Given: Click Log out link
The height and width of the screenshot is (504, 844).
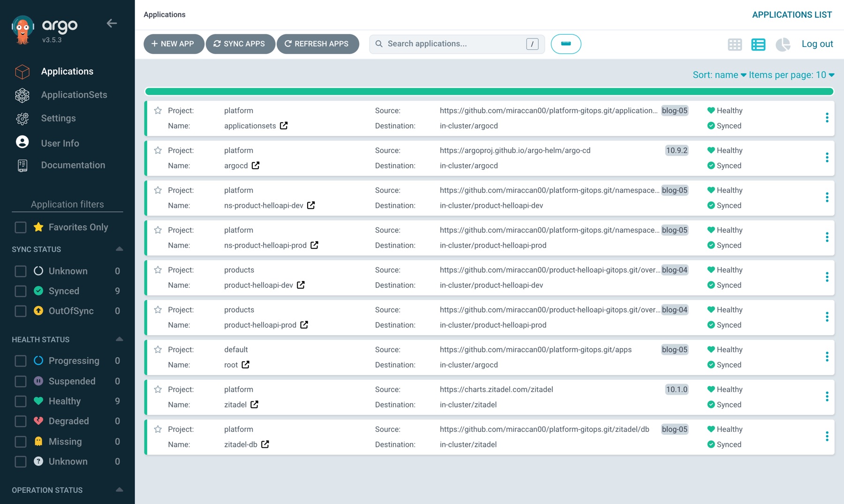Looking at the screenshot, I should 817,44.
